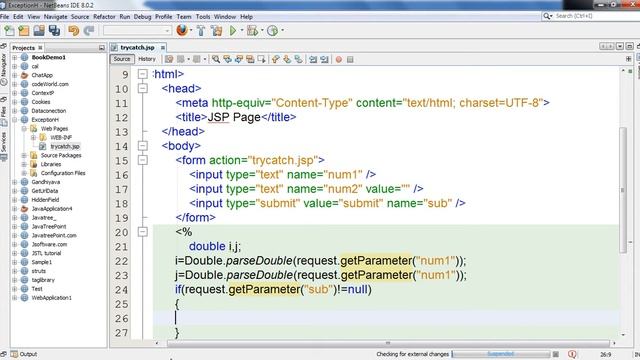This screenshot has width=640, height=360.
Task: Click Shift Line Left icon
Action: tap(313, 60)
